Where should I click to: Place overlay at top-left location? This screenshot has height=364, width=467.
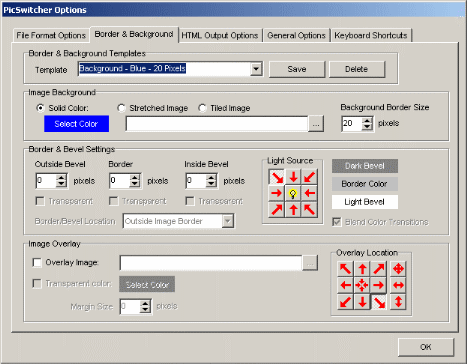pyautogui.click(x=345, y=269)
